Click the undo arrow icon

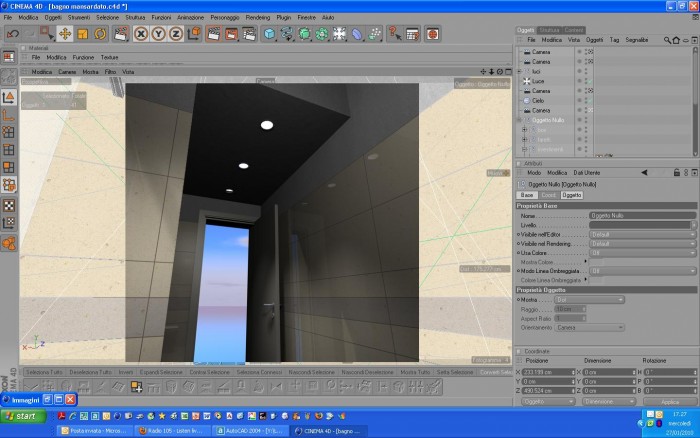click(x=13, y=34)
